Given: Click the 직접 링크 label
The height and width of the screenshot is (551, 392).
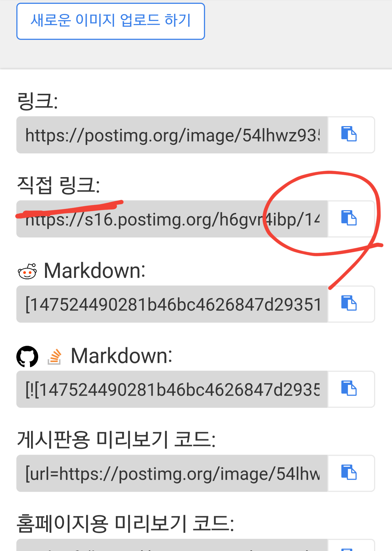Looking at the screenshot, I should (x=58, y=185).
